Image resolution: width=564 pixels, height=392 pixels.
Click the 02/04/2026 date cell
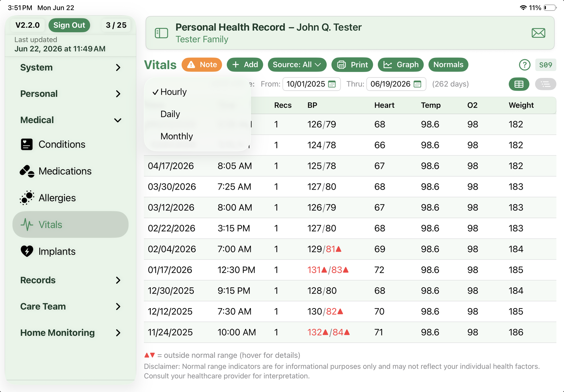pyautogui.click(x=172, y=249)
